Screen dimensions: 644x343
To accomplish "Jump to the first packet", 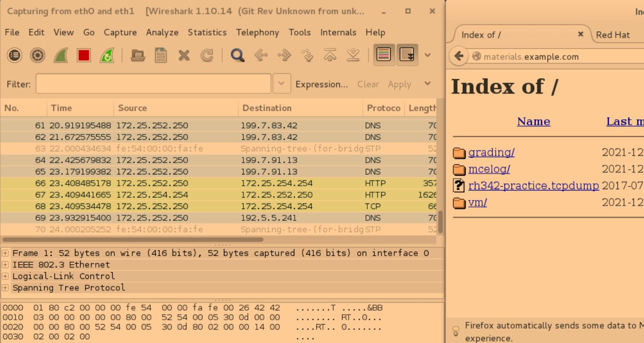I will (x=330, y=55).
